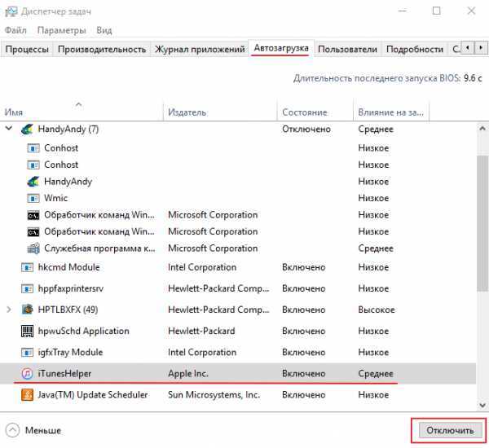Click the list scrollbar up arrow
The width and height of the screenshot is (489, 448).
click(482, 129)
